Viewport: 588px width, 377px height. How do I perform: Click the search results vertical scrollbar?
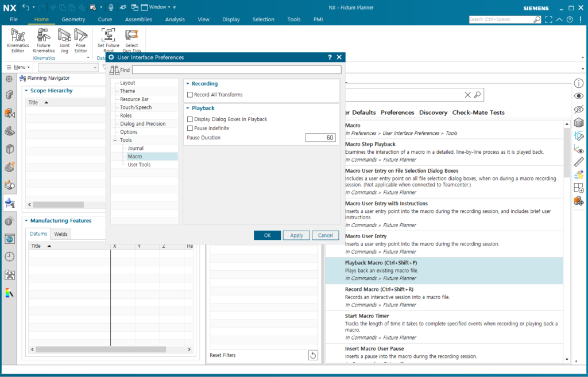pyautogui.click(x=567, y=153)
